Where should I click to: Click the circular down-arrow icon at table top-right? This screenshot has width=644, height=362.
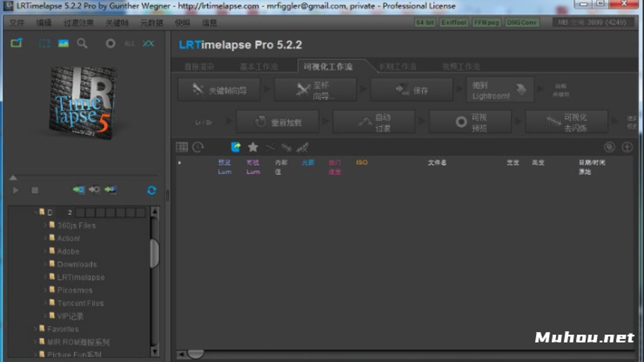point(627,147)
